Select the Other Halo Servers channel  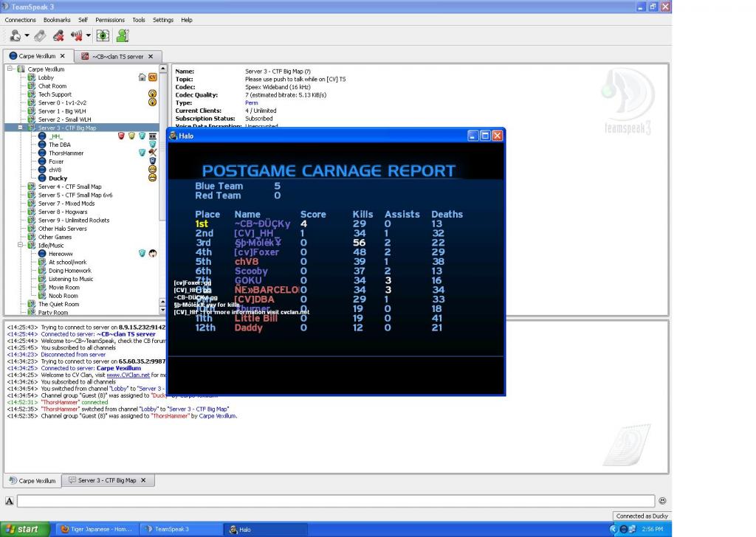tap(63, 229)
